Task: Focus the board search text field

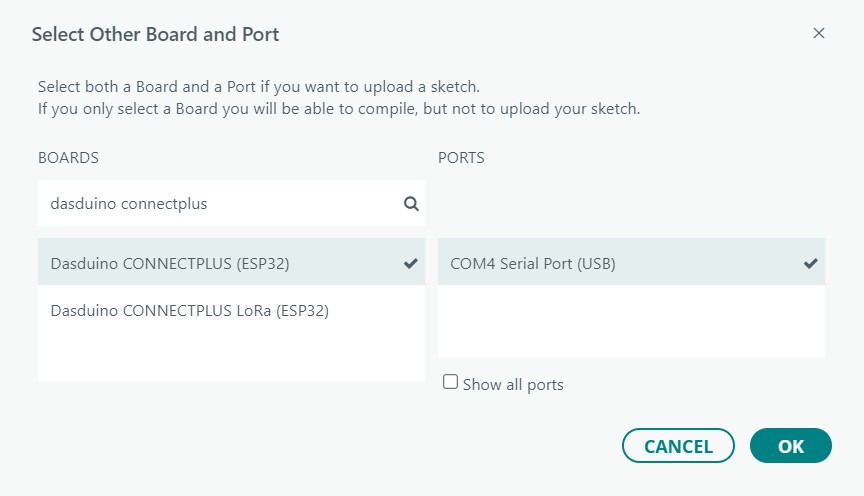Action: tap(220, 203)
